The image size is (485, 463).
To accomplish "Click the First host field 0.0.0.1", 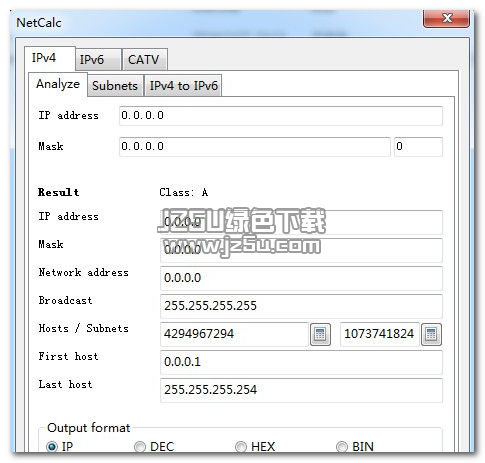I will [301, 362].
